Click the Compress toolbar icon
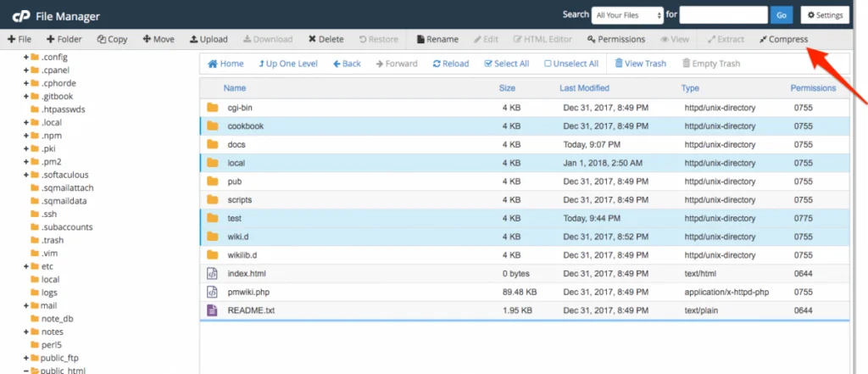Screen dimensions: 868x374 [x=784, y=39]
